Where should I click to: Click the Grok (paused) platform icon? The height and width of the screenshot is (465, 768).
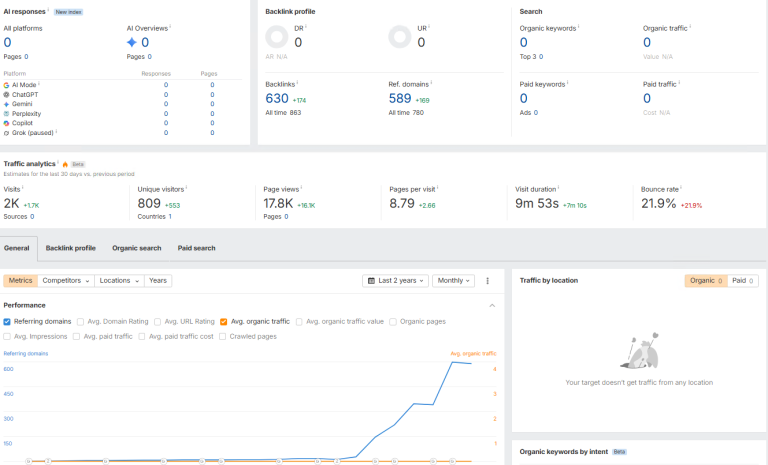tap(6, 133)
